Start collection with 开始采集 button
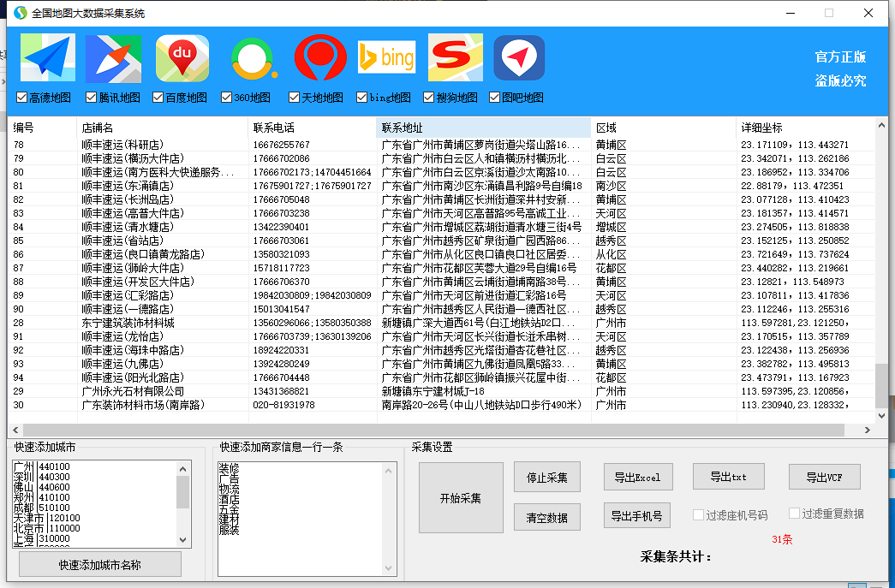 coord(461,498)
